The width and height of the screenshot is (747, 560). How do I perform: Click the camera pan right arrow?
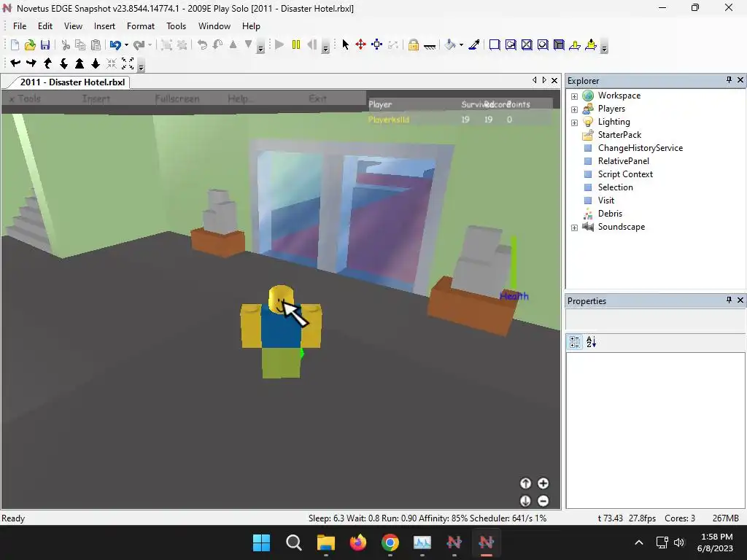[31, 63]
